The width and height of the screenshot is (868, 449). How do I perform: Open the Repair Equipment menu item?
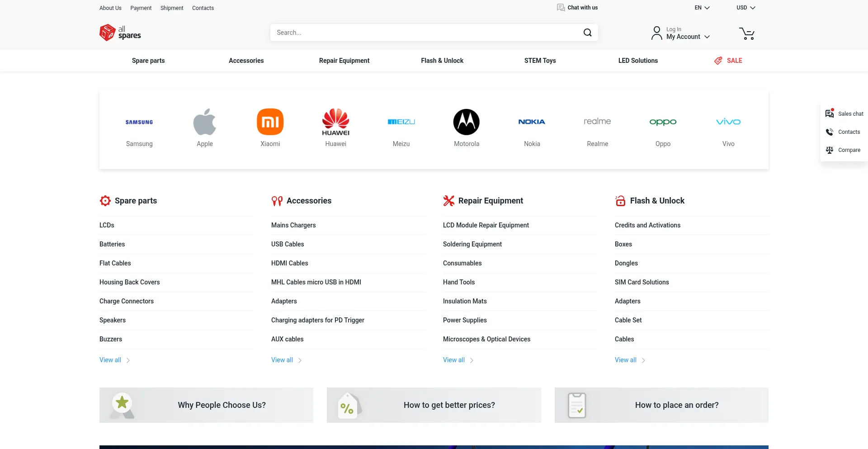(344, 61)
